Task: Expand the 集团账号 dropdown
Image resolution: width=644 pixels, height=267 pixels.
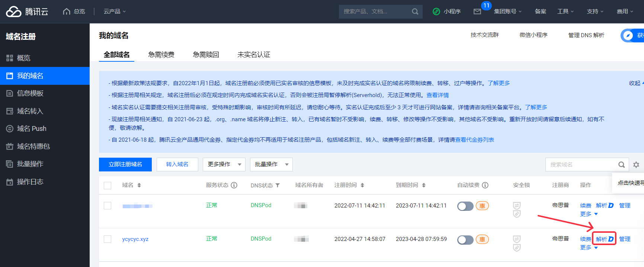Action: (x=508, y=12)
